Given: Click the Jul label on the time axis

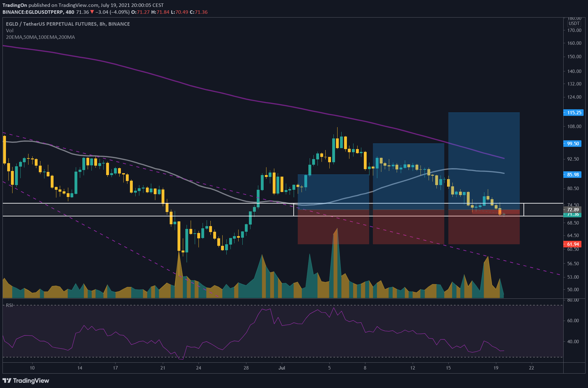Looking at the screenshot, I should (282, 368).
